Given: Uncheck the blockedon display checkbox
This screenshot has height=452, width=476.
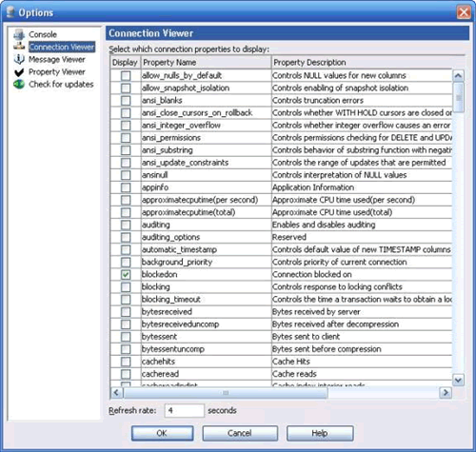Looking at the screenshot, I should pos(126,274).
